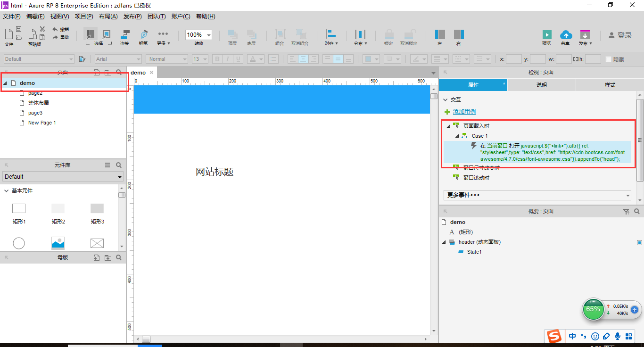The height and width of the screenshot is (347, 644).
Task: Open the More Events (更多事件) dropdown
Action: click(x=537, y=195)
